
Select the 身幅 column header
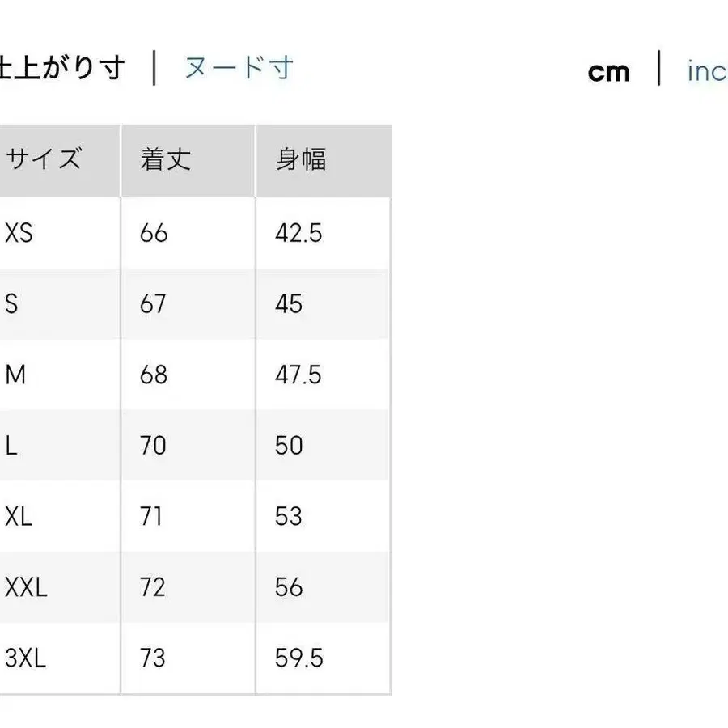(299, 159)
